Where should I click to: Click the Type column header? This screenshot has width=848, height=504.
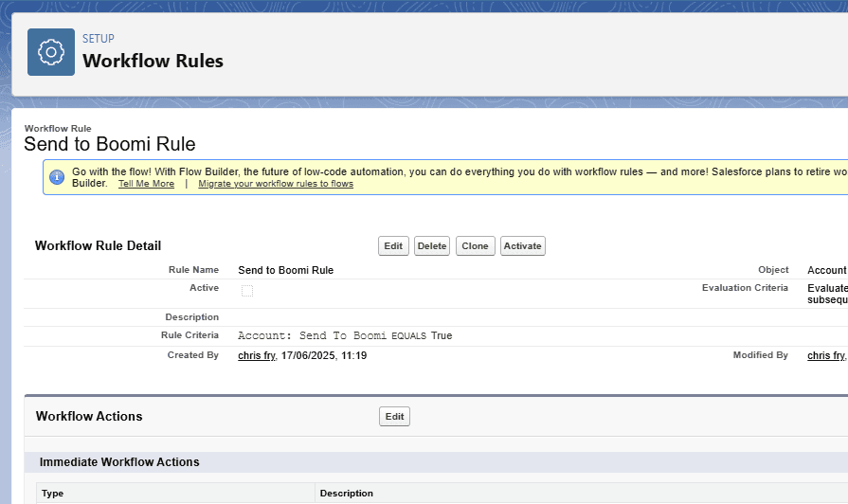coord(52,494)
